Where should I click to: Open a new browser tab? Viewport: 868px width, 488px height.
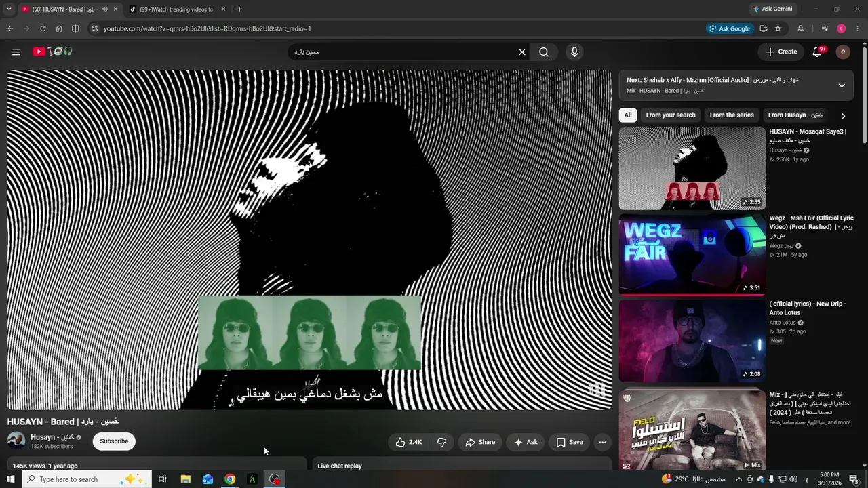coord(239,9)
